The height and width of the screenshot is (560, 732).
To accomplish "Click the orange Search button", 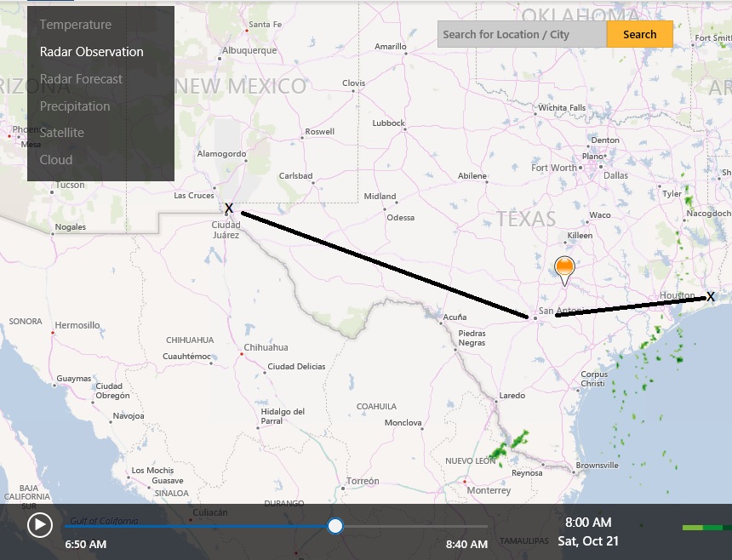I will pos(639,35).
